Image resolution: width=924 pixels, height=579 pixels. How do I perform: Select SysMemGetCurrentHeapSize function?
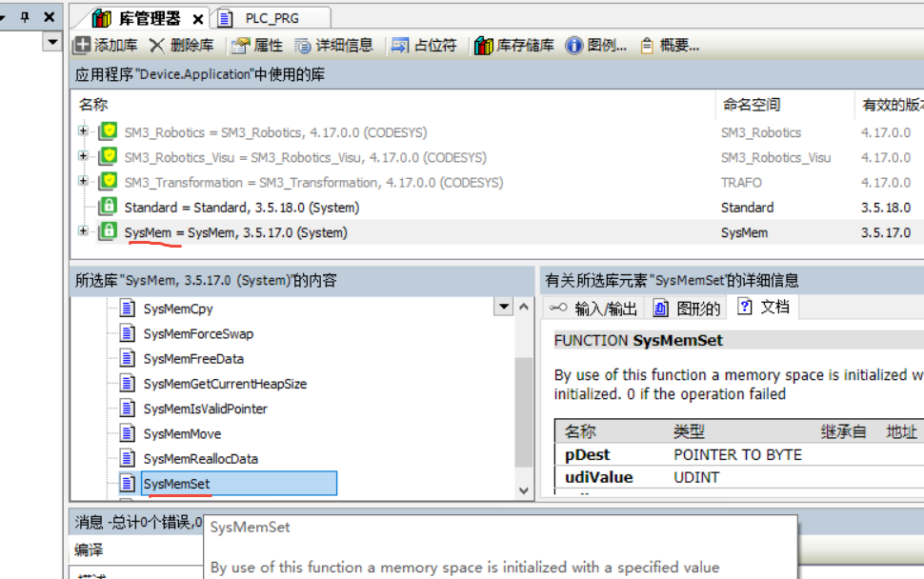pyautogui.click(x=225, y=384)
